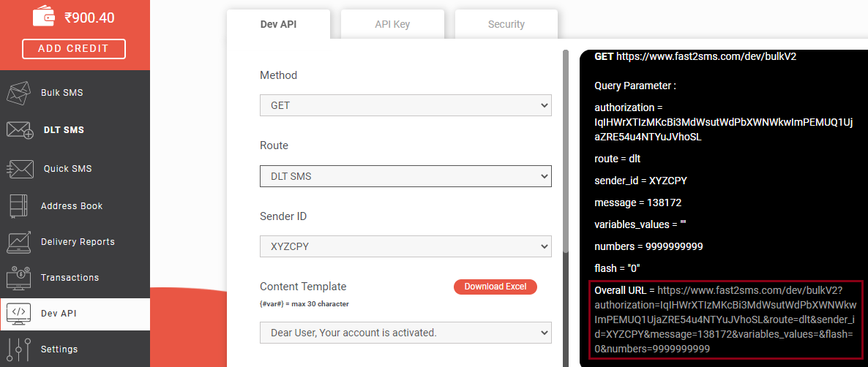Viewport: 868px width, 367px height.
Task: Select the Dev API tab
Action: 278,24
